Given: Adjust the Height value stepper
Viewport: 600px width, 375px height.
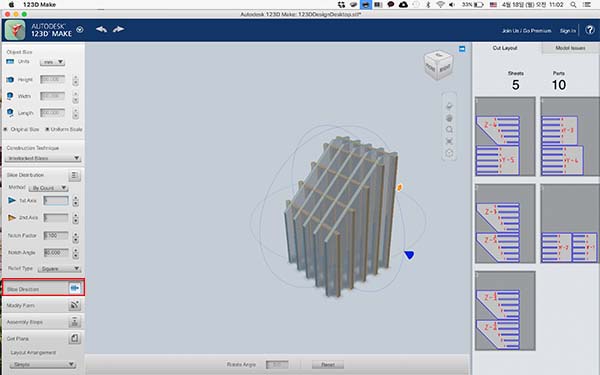Looking at the screenshot, I should pos(75,80).
